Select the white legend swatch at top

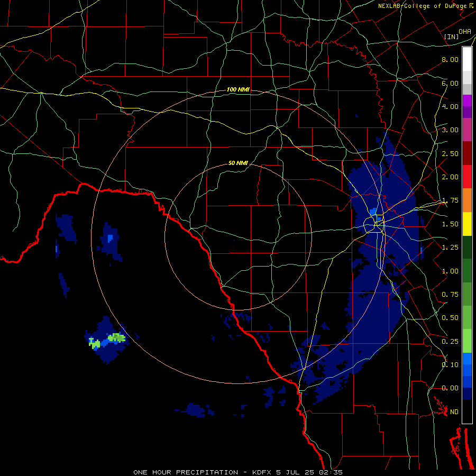click(x=467, y=59)
